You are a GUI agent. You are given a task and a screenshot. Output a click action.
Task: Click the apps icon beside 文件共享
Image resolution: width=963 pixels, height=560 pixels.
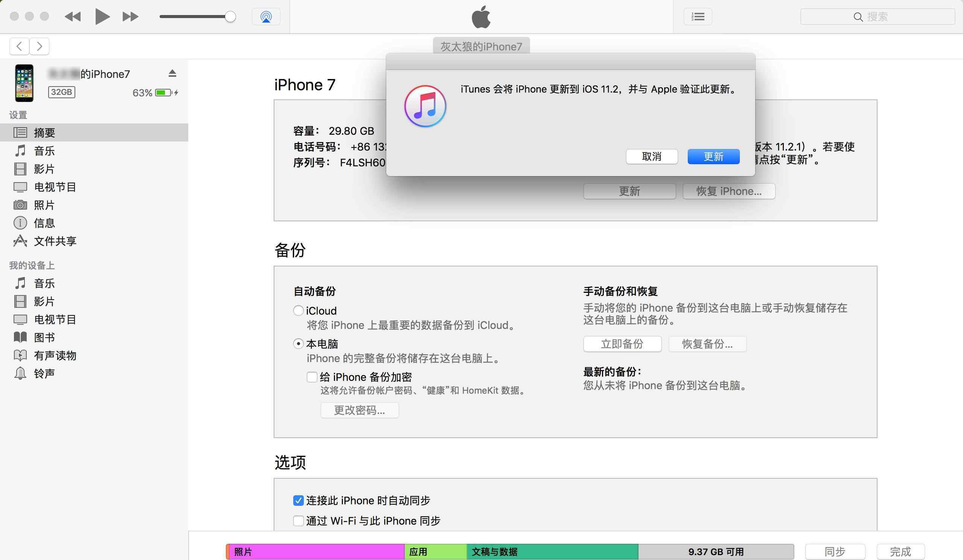tap(20, 241)
